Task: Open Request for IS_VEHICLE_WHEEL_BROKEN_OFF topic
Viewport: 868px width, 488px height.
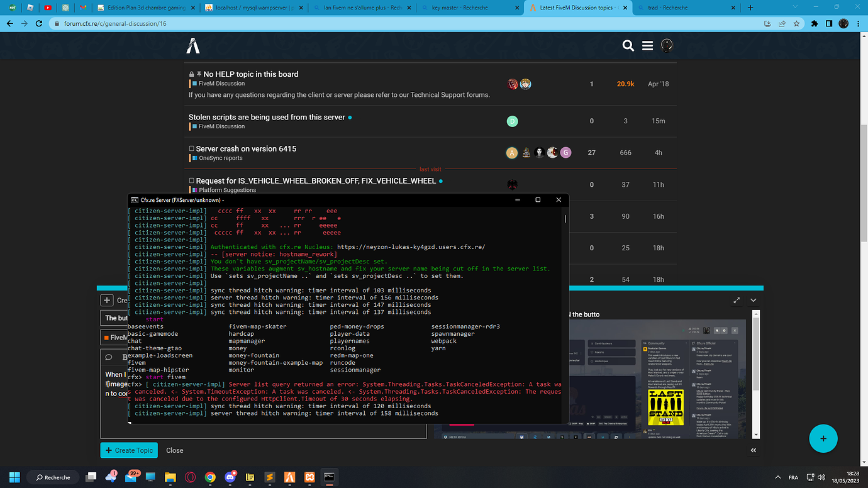Action: click(316, 180)
